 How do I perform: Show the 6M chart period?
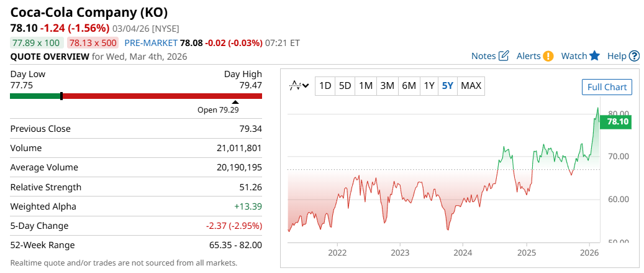pyautogui.click(x=409, y=86)
